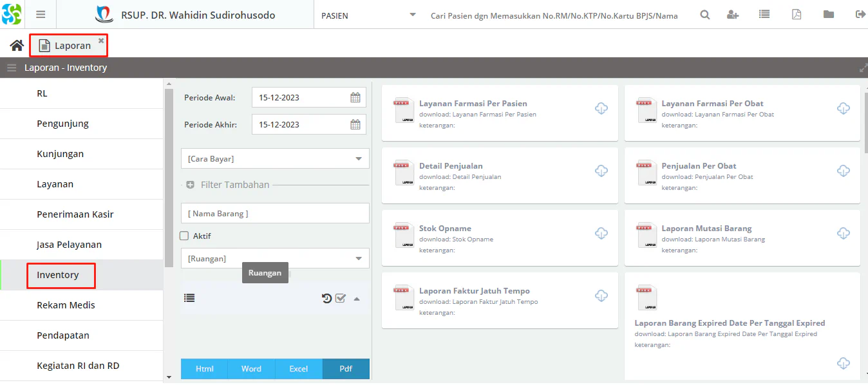Select Penerimaan Kasir report category
This screenshot has height=385, width=868.
pyautogui.click(x=81, y=214)
